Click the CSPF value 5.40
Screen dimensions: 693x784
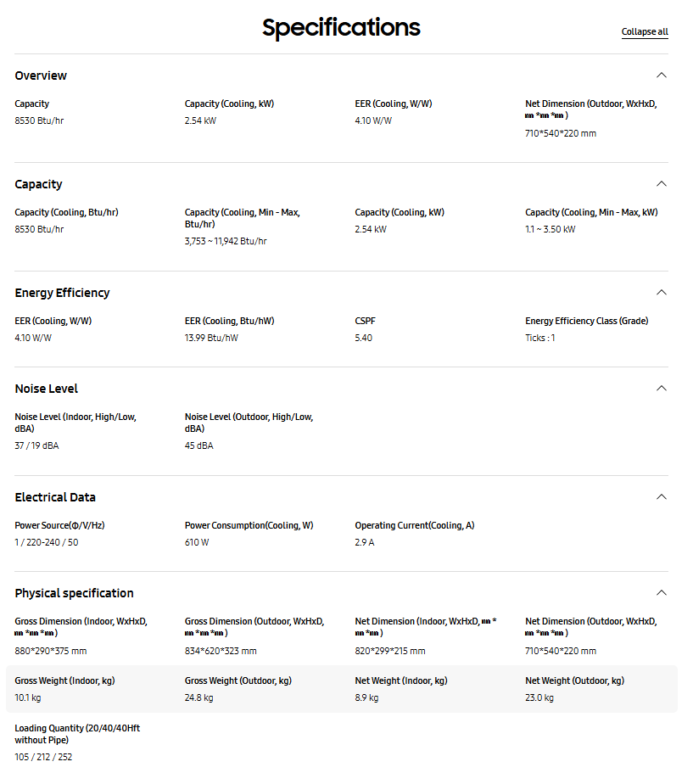point(364,338)
